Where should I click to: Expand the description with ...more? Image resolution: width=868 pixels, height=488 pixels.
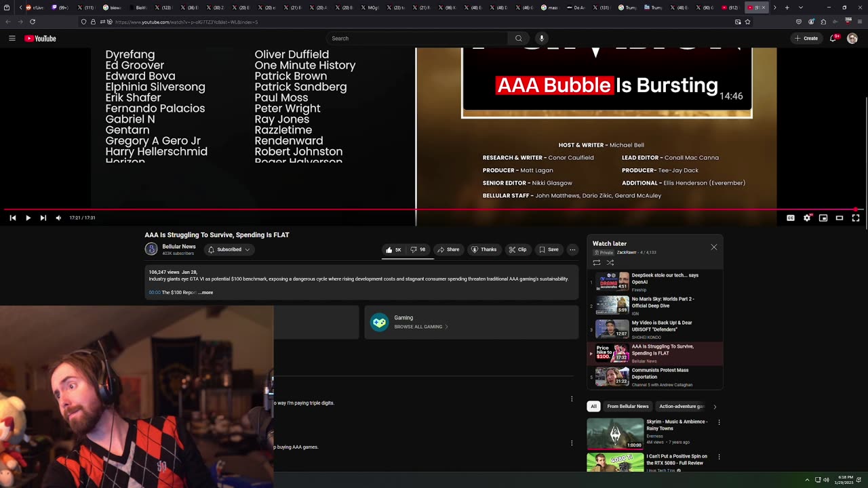(205, 293)
